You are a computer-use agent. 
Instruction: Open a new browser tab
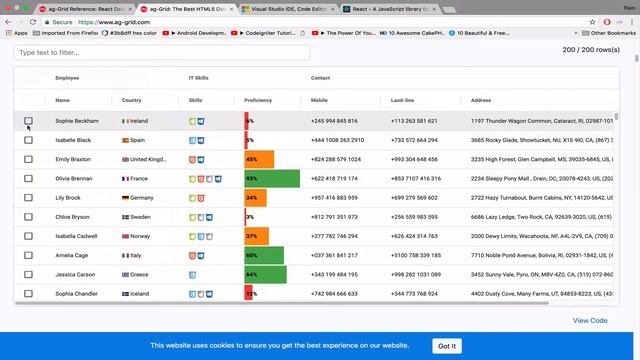click(x=449, y=9)
